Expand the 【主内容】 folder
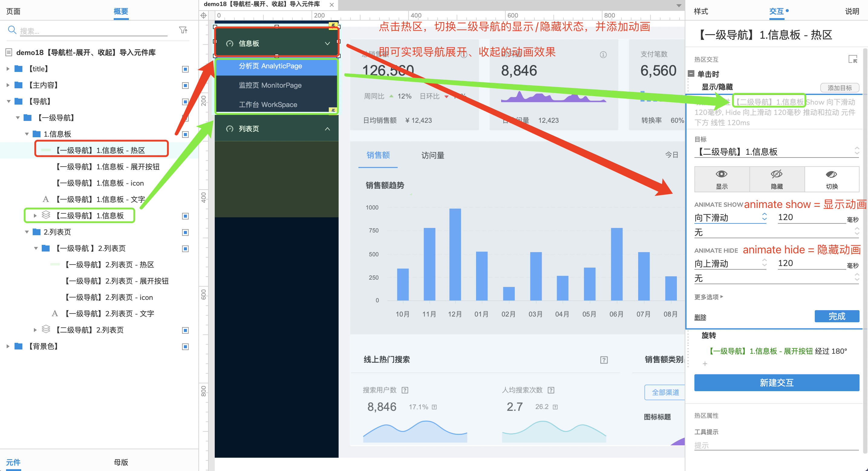 [8, 85]
